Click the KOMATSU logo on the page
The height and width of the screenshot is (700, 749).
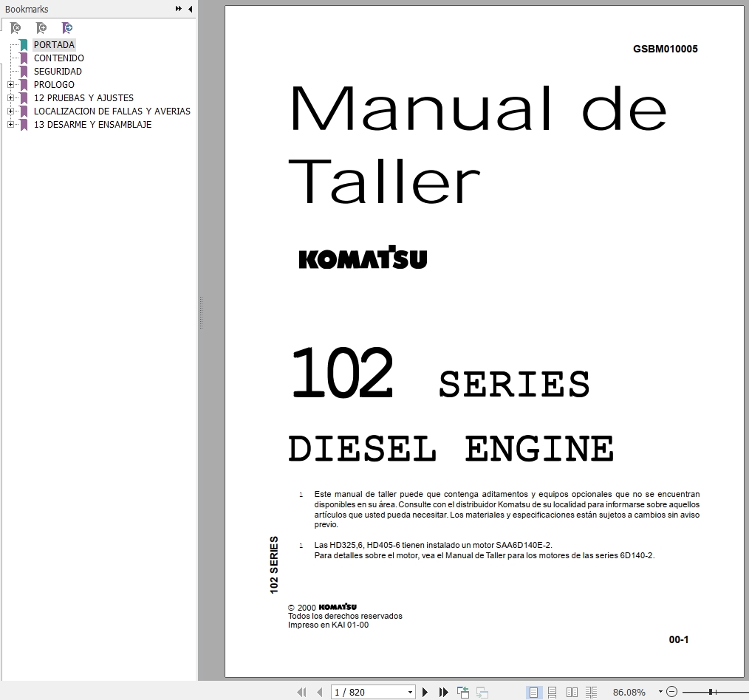(x=363, y=257)
